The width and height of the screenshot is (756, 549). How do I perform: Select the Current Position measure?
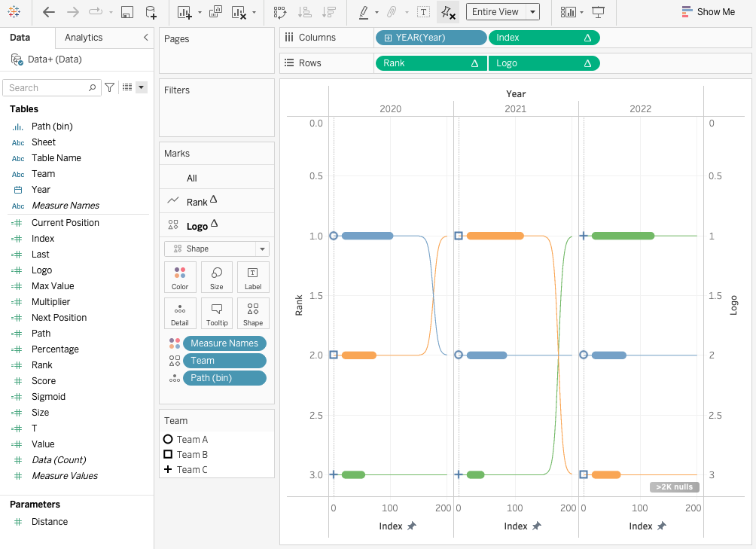(x=66, y=223)
